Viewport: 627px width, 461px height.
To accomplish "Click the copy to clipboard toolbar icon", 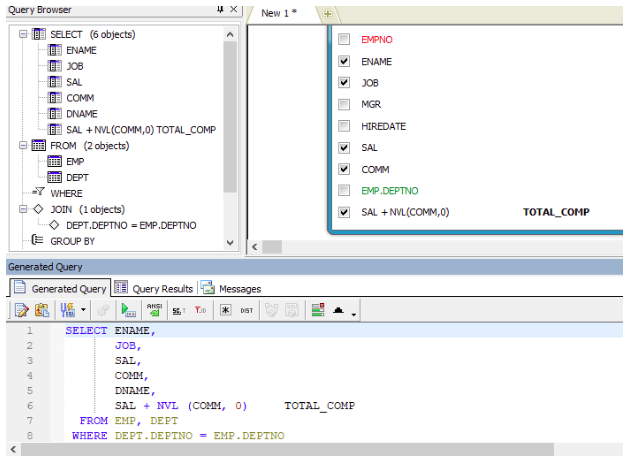I will click(x=42, y=310).
